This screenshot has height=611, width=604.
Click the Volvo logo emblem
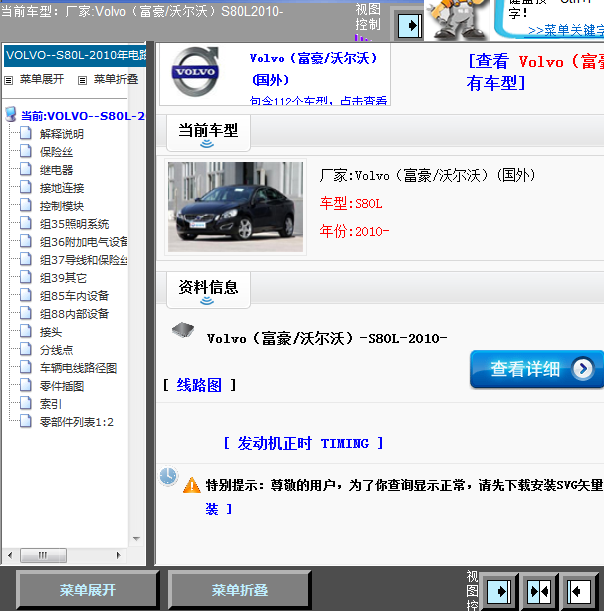click(195, 71)
